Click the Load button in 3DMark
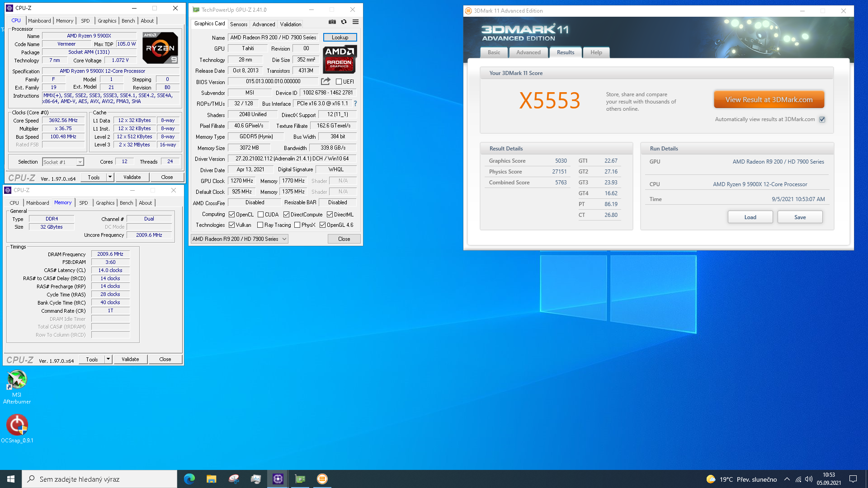Image resolution: width=868 pixels, height=488 pixels. coord(750,217)
